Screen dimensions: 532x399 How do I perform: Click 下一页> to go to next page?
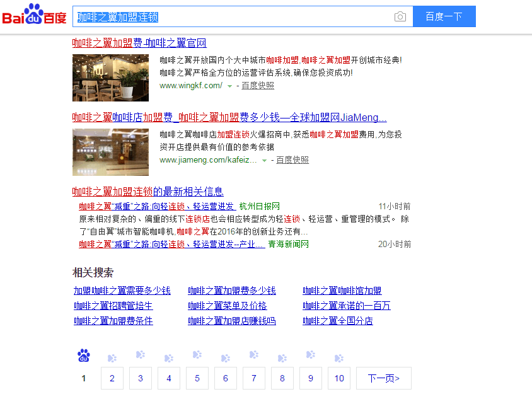384,378
